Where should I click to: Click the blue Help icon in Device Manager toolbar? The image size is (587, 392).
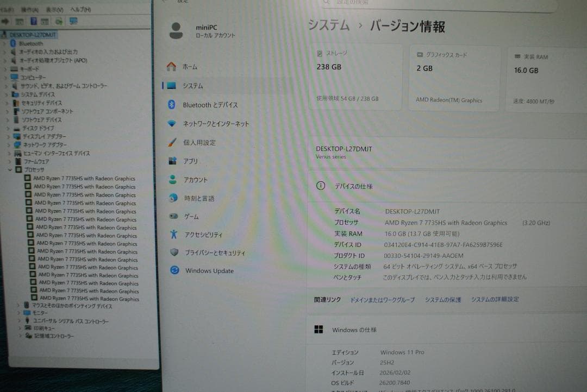click(33, 21)
